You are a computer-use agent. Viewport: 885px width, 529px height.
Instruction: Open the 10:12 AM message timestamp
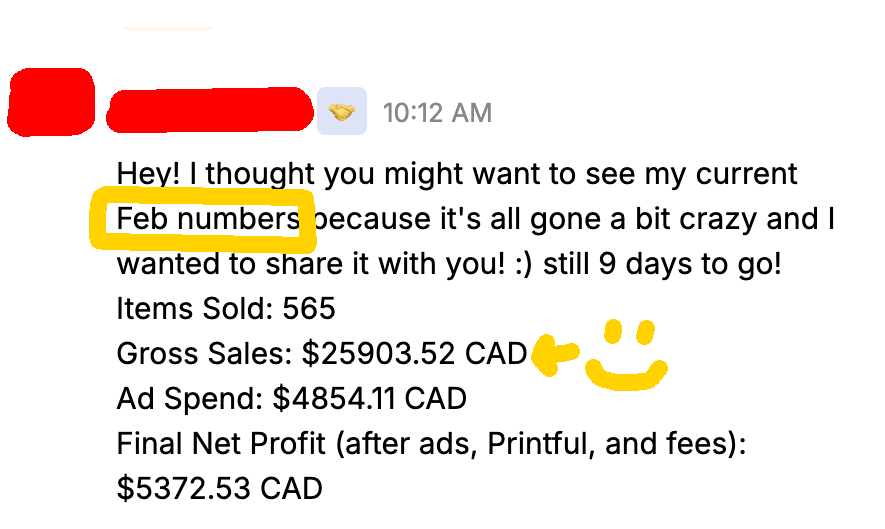pos(437,112)
